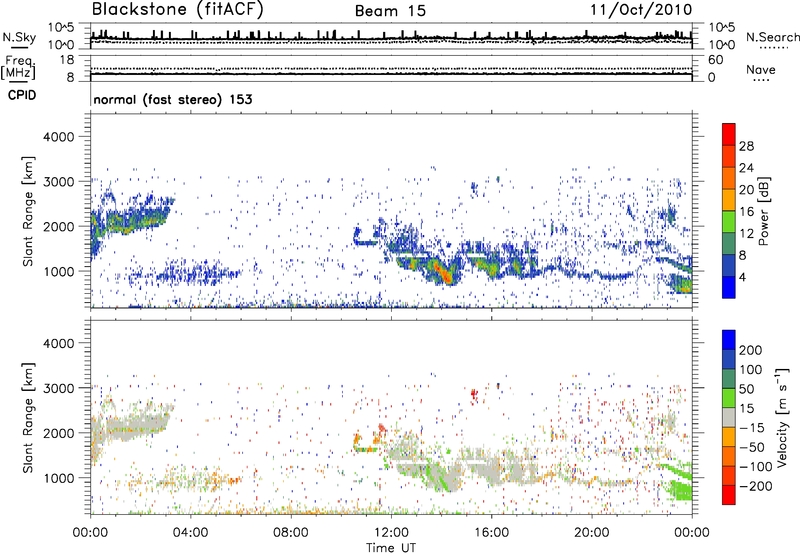
Task: Click the 'Power [dB]' color bar label
Action: (764, 211)
